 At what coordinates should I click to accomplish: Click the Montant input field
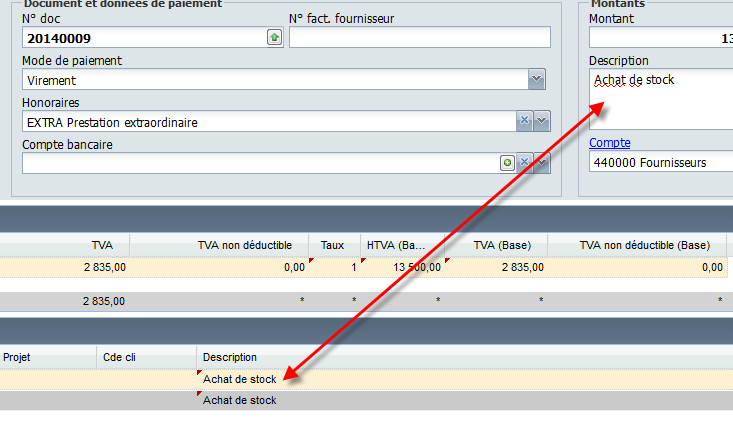point(661,37)
